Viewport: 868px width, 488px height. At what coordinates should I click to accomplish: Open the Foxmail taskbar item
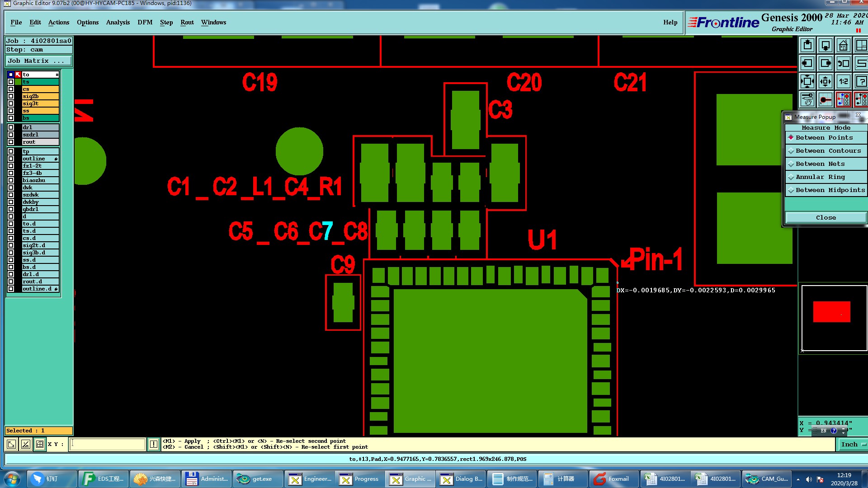pos(613,479)
